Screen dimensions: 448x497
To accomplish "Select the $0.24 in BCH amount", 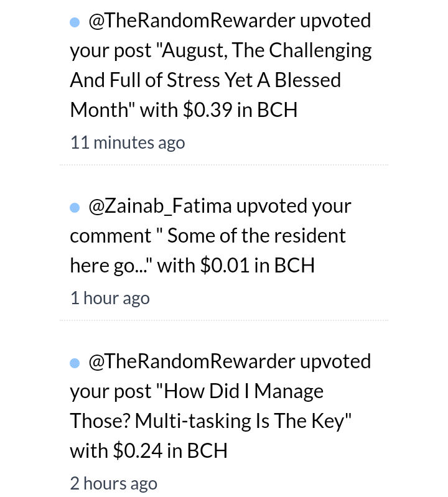I will point(170,451).
